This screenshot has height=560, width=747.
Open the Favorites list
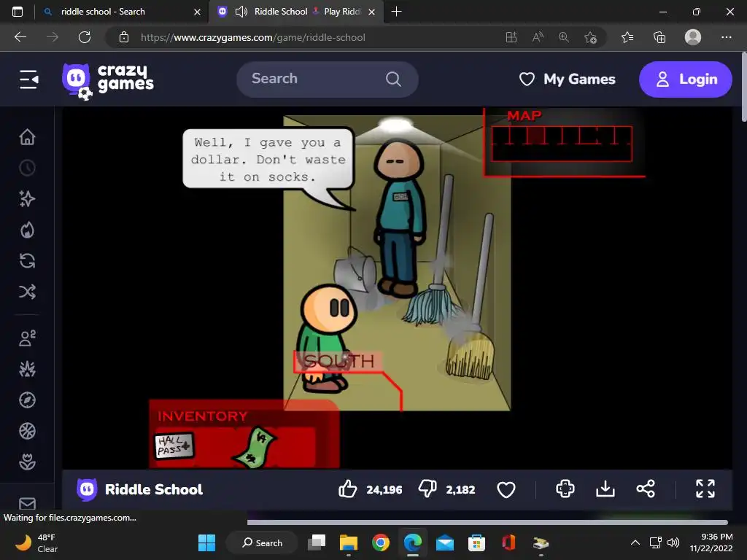[x=627, y=37]
